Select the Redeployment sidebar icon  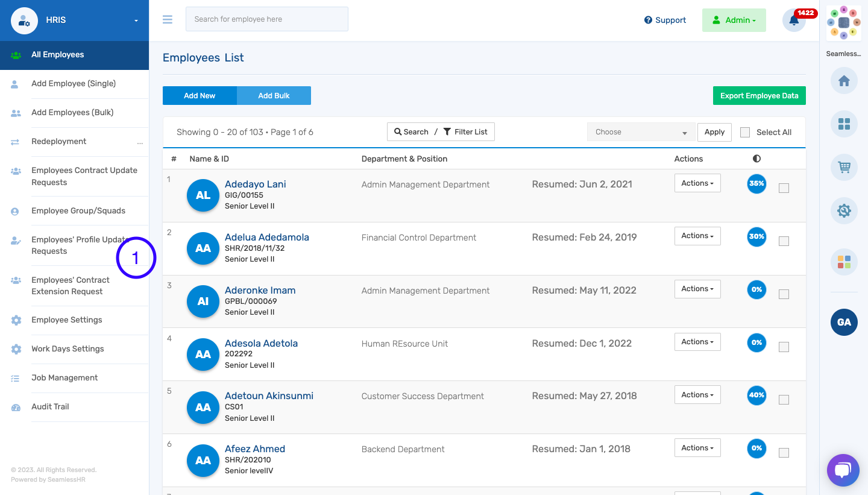pos(16,141)
